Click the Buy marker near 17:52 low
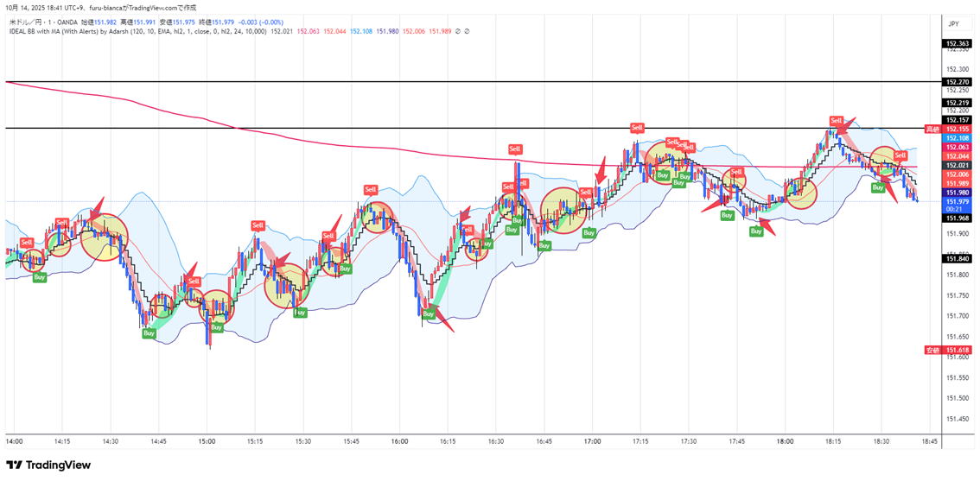This screenshot has width=980, height=481. [756, 231]
